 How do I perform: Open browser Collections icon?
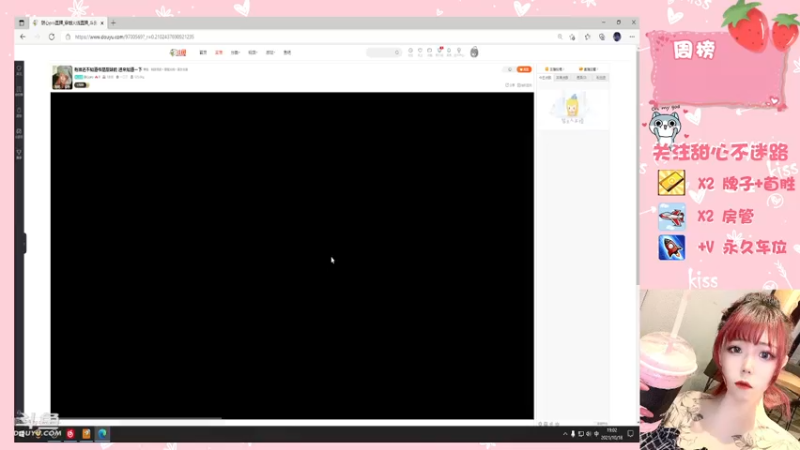pos(602,37)
